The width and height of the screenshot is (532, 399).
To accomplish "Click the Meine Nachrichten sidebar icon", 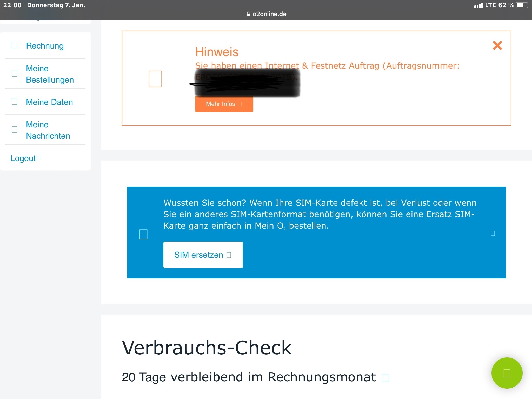I will tap(15, 130).
